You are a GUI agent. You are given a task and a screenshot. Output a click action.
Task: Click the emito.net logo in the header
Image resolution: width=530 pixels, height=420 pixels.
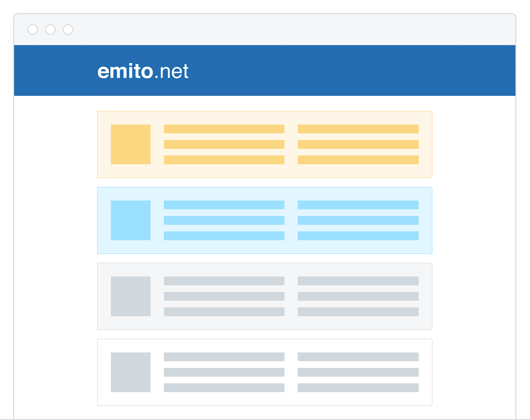click(143, 71)
